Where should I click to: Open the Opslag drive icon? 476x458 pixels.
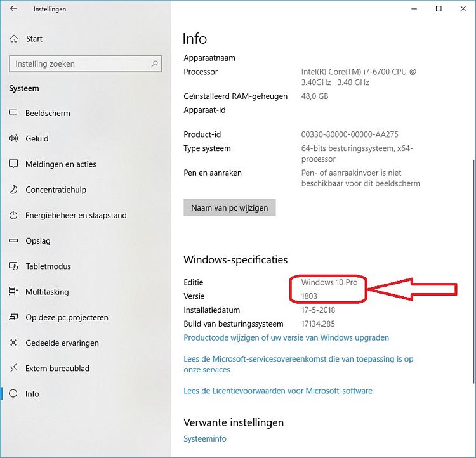click(13, 240)
